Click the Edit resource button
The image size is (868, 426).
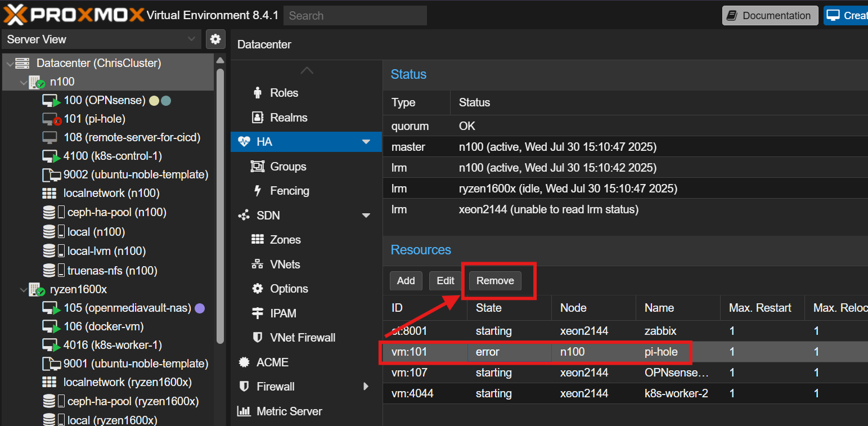446,281
